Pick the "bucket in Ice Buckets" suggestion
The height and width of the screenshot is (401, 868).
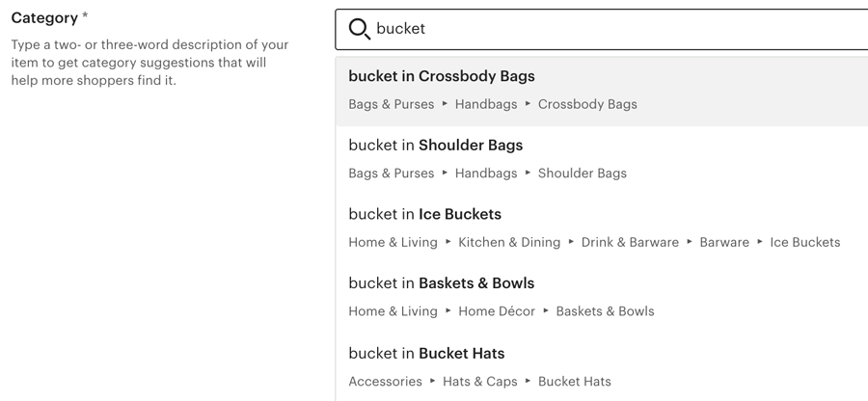pos(601,229)
